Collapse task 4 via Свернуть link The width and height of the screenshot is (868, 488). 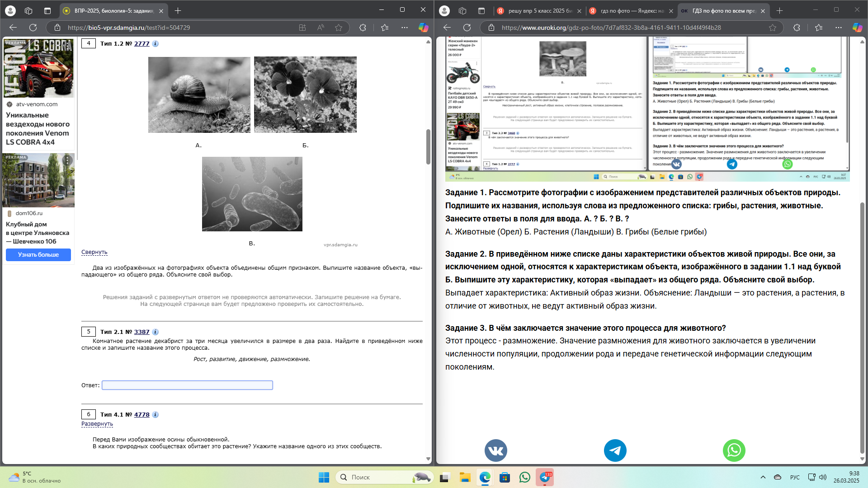pos(94,252)
